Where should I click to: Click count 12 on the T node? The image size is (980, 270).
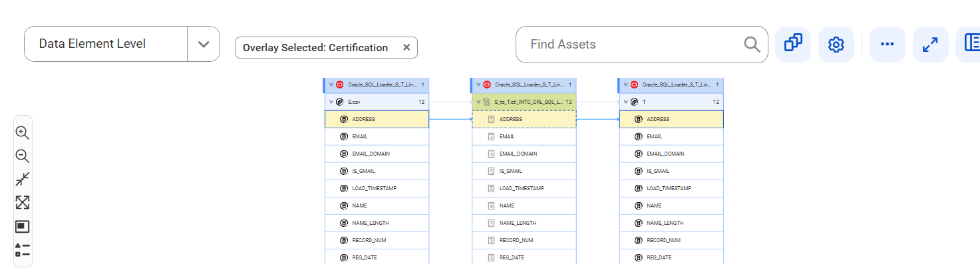[716, 102]
